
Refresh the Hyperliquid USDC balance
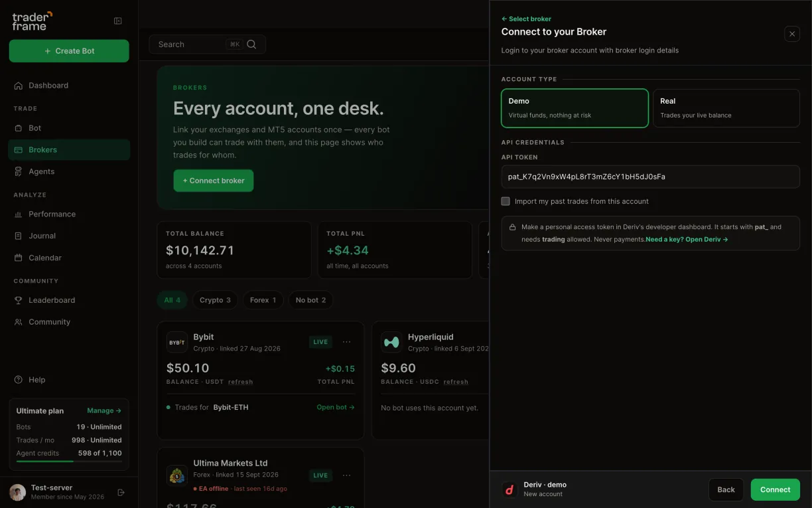[456, 382]
